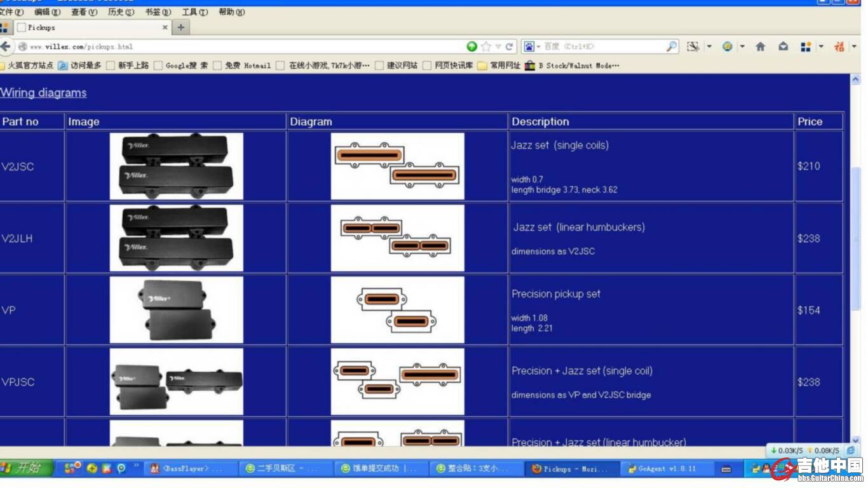Expand the screenshot tool dropdown arrow
Screen dimensions: 868x488
(709, 46)
